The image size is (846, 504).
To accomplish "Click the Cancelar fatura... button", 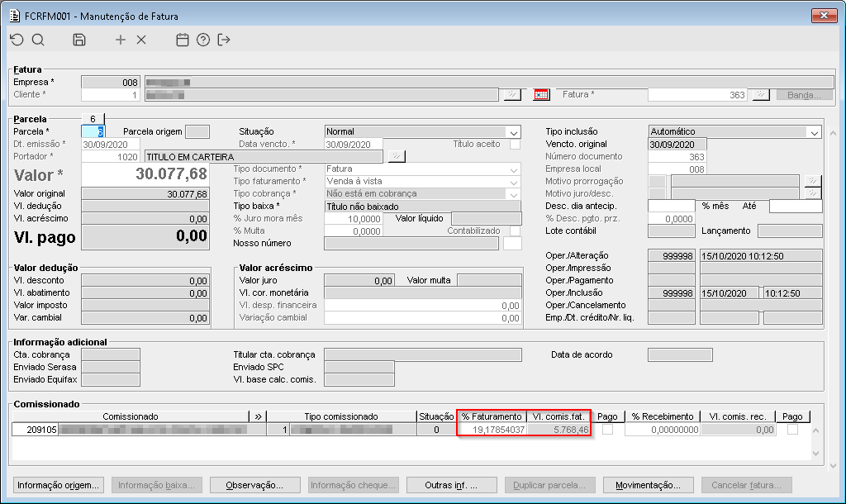I will pyautogui.click(x=746, y=485).
